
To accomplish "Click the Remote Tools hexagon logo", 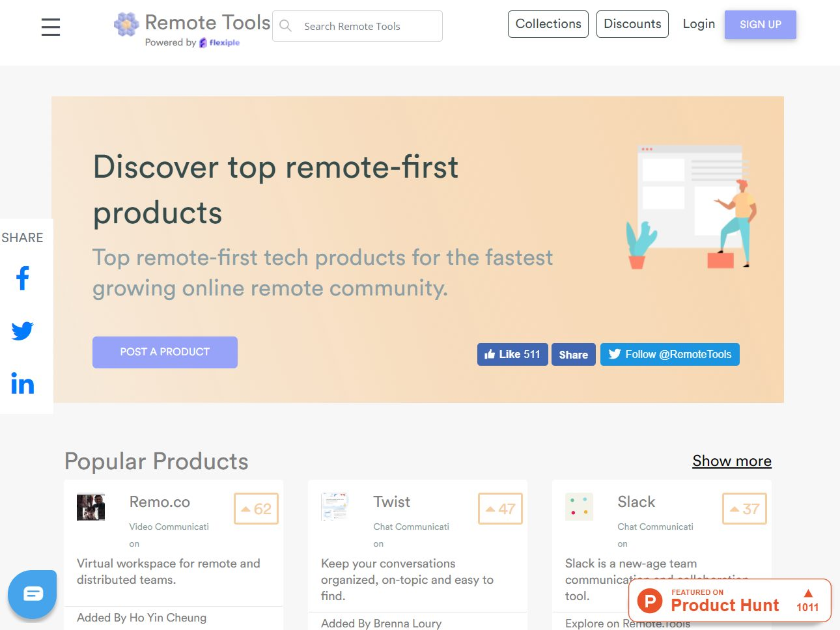I will [126, 24].
